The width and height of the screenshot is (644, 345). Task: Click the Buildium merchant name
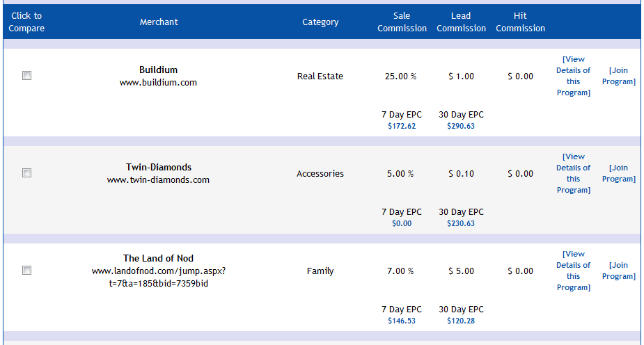tap(158, 70)
